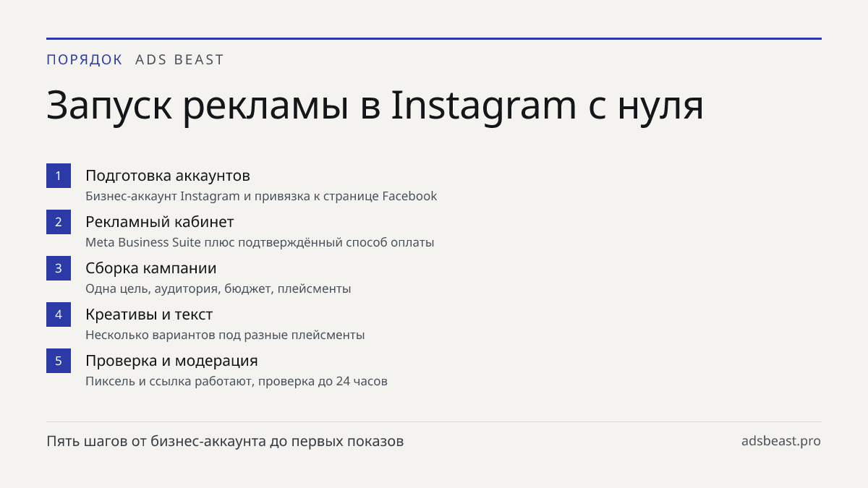Select the heading 'Сборка кампании'

(151, 268)
